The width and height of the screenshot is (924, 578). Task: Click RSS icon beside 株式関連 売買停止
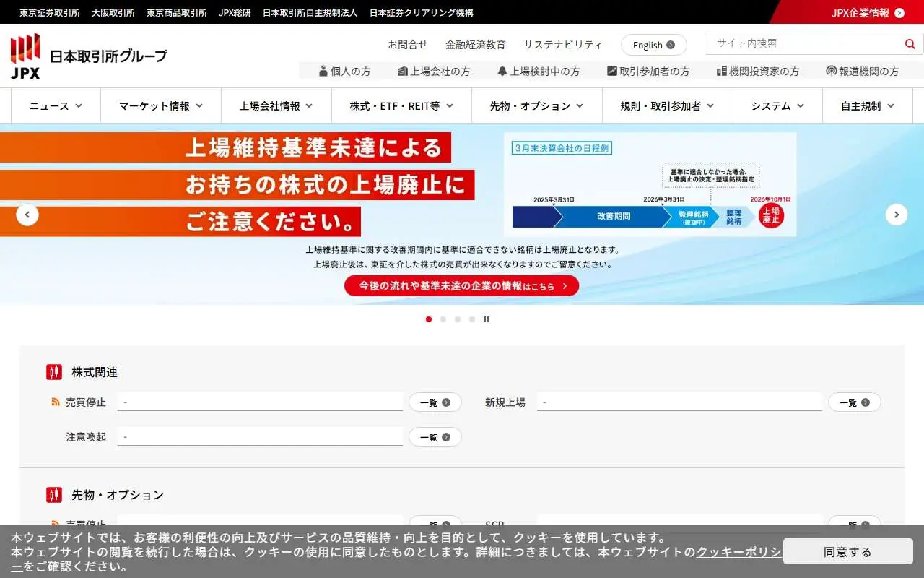56,402
